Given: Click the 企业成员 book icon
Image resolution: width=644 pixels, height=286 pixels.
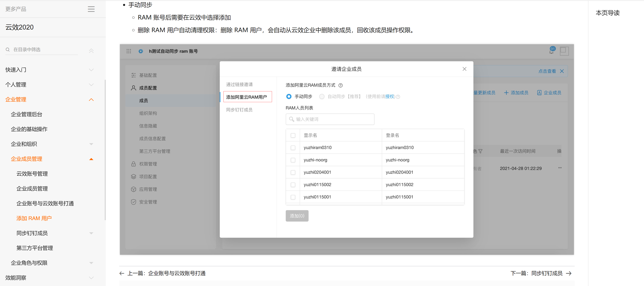Looking at the screenshot, I should point(539,93).
